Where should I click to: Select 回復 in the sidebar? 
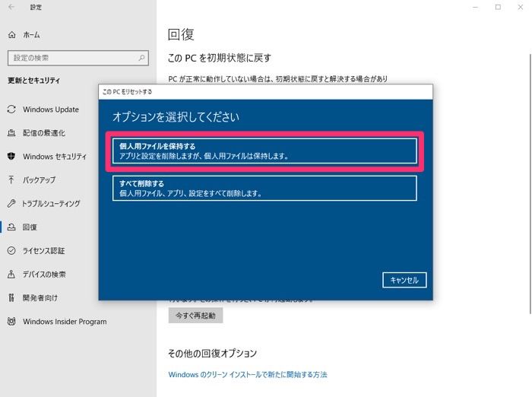(30, 227)
